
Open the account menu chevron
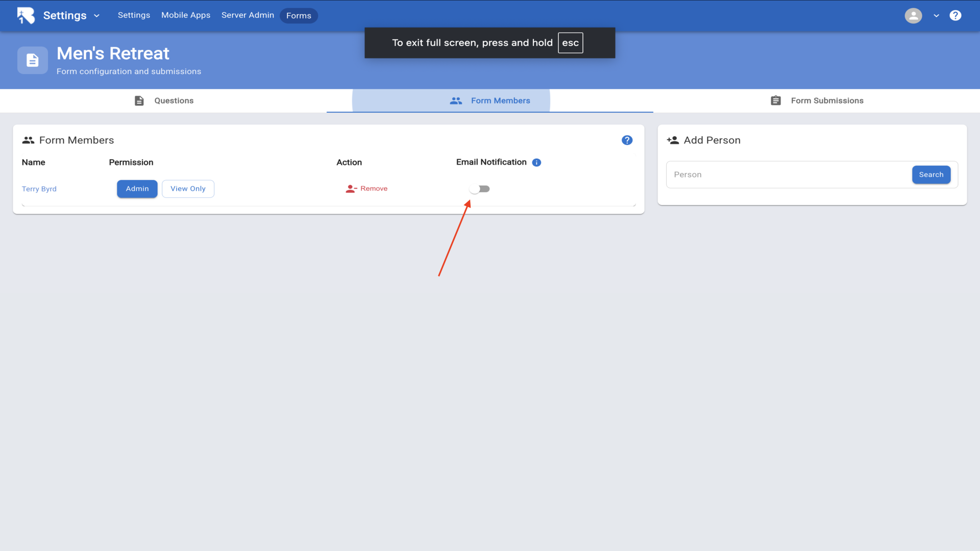tap(936, 16)
